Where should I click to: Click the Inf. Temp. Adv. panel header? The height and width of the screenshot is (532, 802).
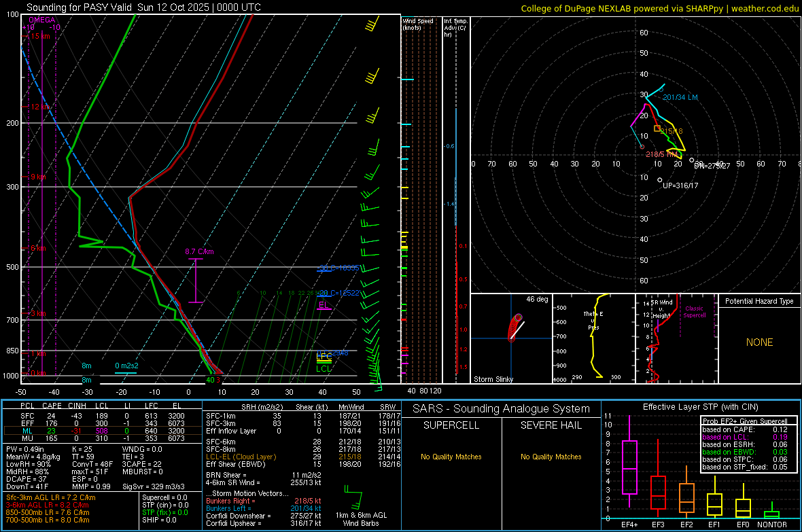(455, 28)
